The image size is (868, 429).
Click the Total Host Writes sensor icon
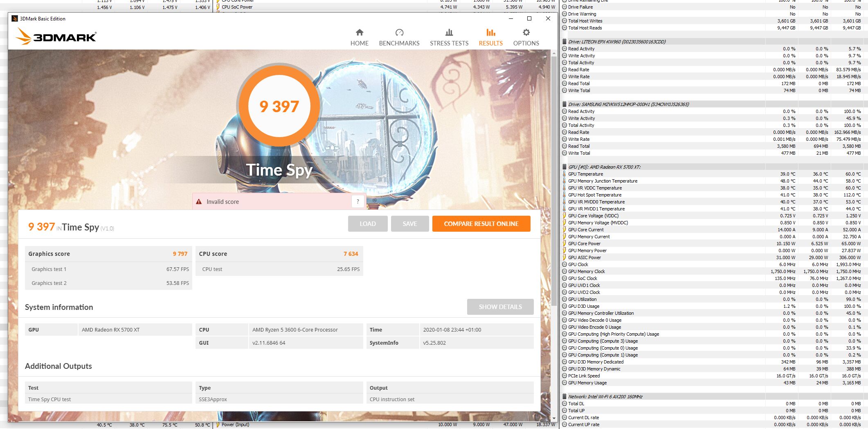pos(564,21)
